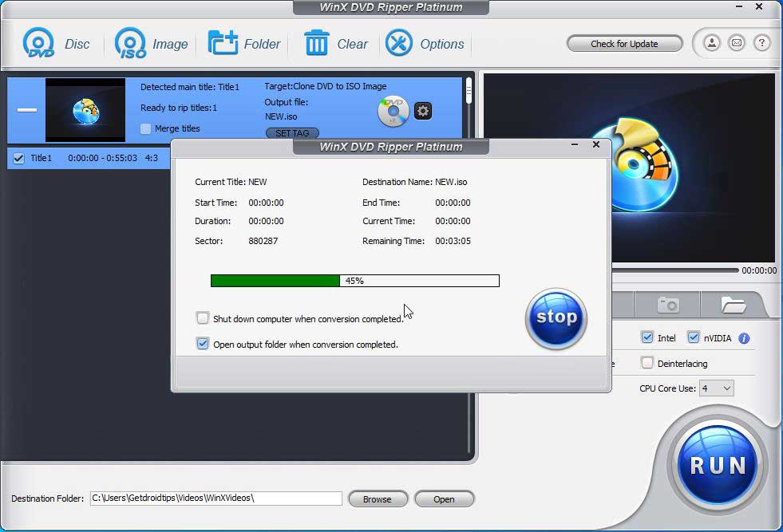Open the Options wrench icon
783x532 pixels.
click(398, 43)
